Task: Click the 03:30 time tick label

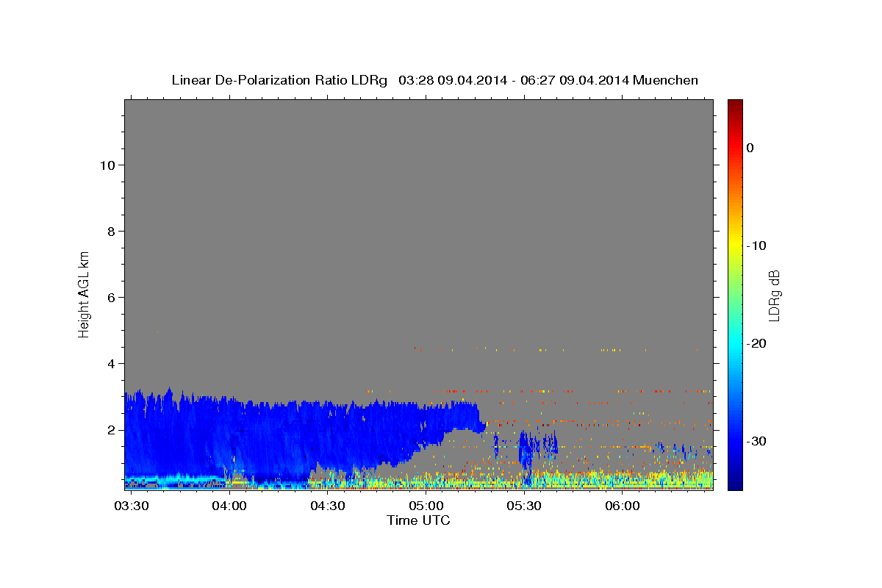Action: pyautogui.click(x=132, y=506)
